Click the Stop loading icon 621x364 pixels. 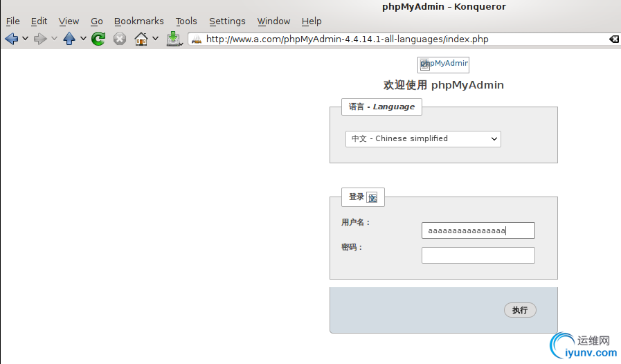[x=120, y=39]
